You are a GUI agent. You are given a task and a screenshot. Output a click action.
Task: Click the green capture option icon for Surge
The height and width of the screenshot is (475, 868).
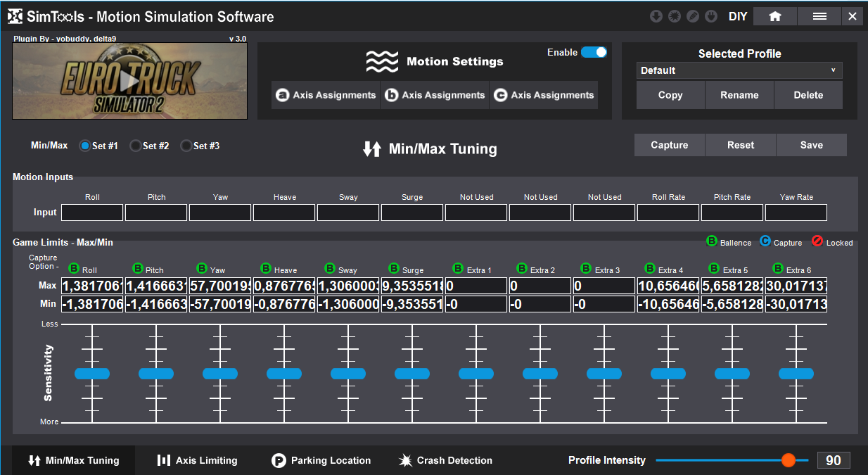click(x=394, y=269)
